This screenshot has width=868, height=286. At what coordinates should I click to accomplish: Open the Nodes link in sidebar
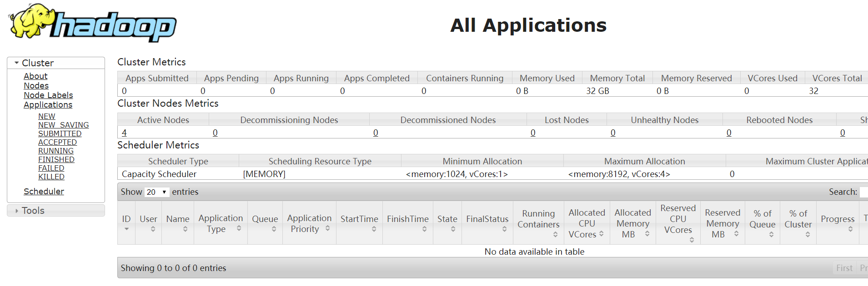coord(36,86)
